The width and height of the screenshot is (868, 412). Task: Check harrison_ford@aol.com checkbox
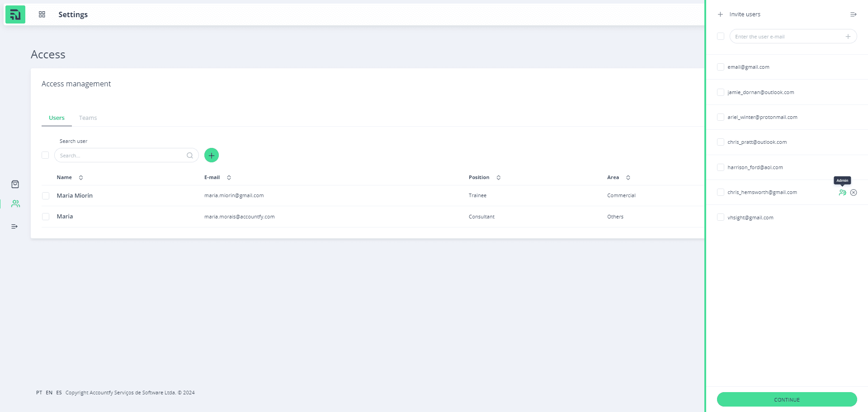click(721, 167)
